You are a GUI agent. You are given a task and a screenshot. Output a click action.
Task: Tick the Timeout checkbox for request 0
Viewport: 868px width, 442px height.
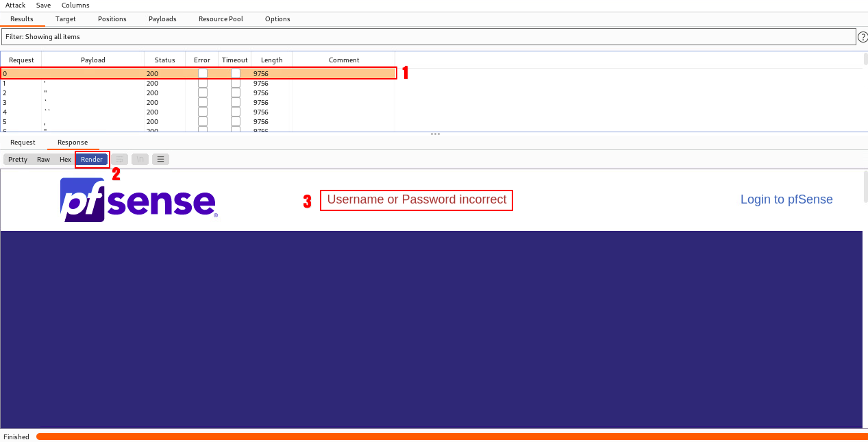236,73
